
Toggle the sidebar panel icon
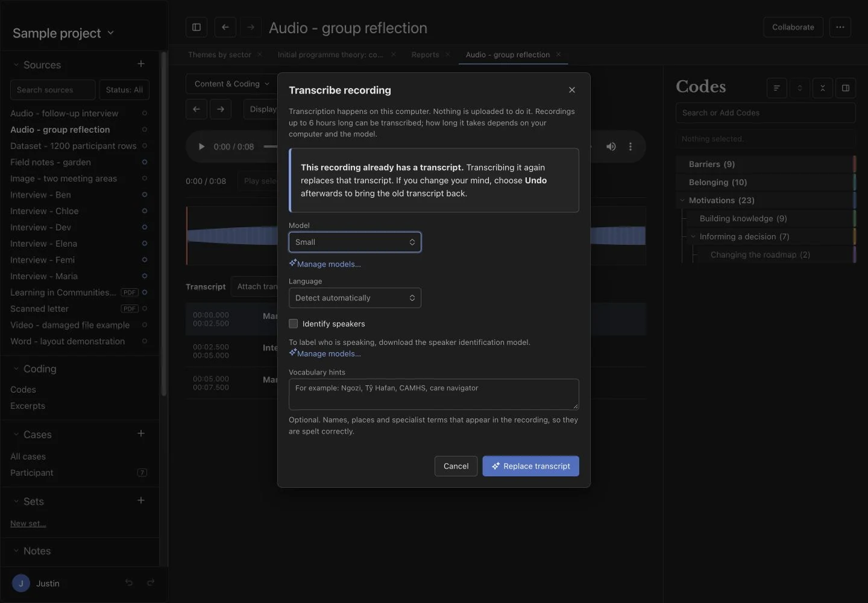[197, 27]
